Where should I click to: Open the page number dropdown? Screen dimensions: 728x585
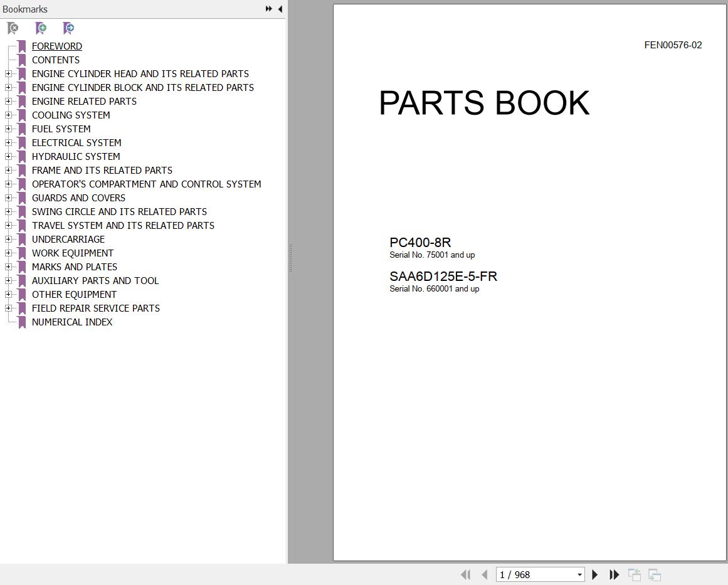point(579,575)
